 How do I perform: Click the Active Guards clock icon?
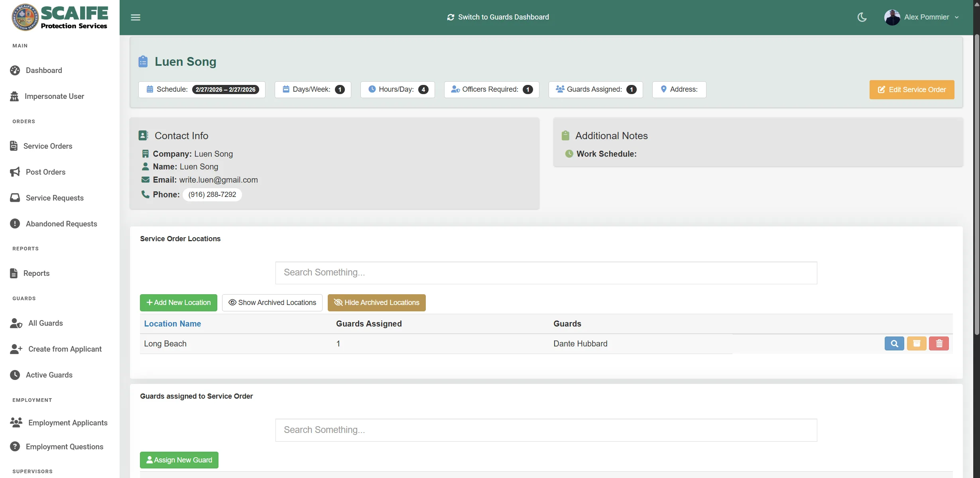tap(15, 375)
